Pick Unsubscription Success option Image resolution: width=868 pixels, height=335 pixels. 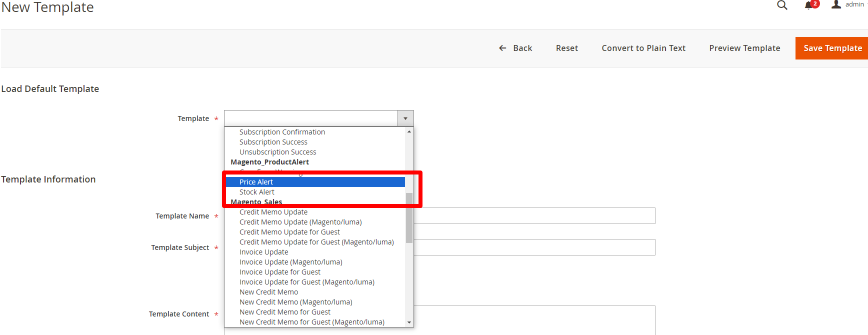point(277,152)
